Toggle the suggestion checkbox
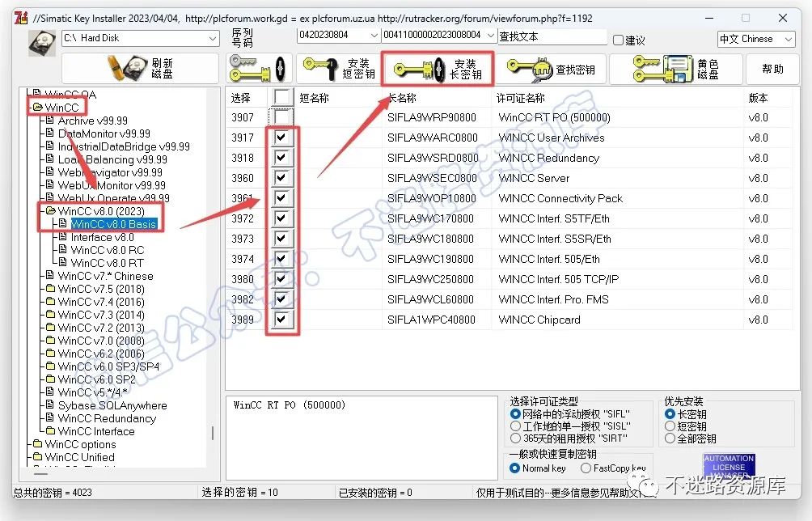The image size is (812, 521). coord(618,40)
